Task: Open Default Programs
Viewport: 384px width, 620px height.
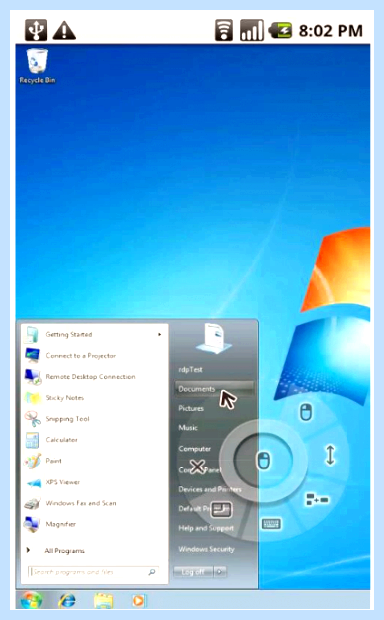Action: [x=204, y=508]
